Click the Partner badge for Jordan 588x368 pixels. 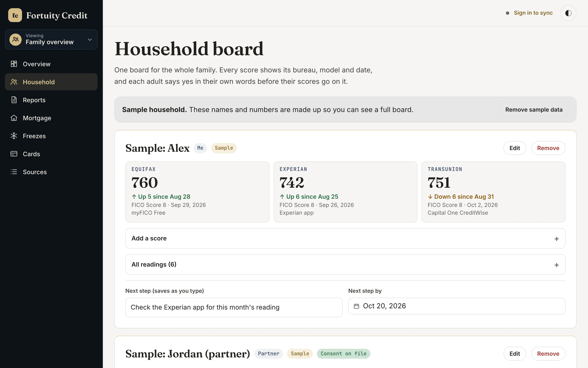[x=269, y=354]
